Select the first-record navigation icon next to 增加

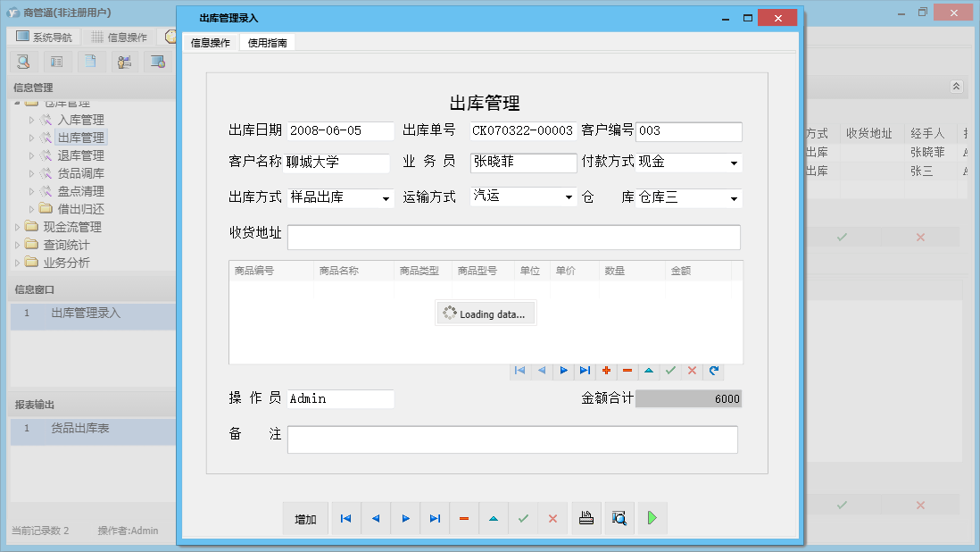coord(345,518)
